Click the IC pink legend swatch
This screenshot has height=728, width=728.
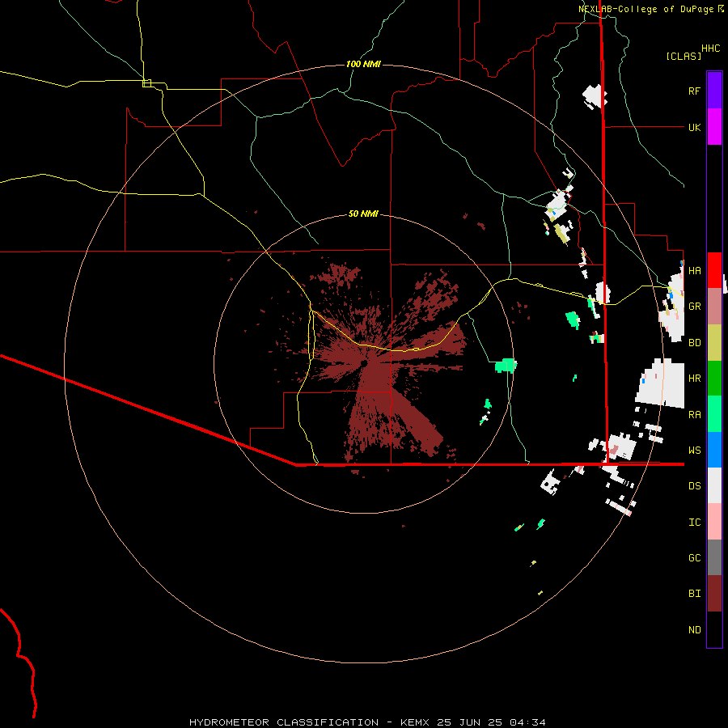[x=714, y=522]
